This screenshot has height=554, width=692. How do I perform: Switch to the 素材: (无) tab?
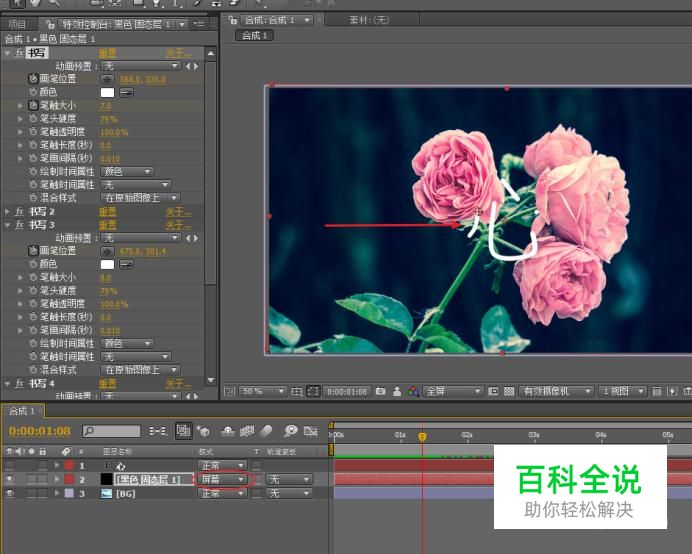369,20
